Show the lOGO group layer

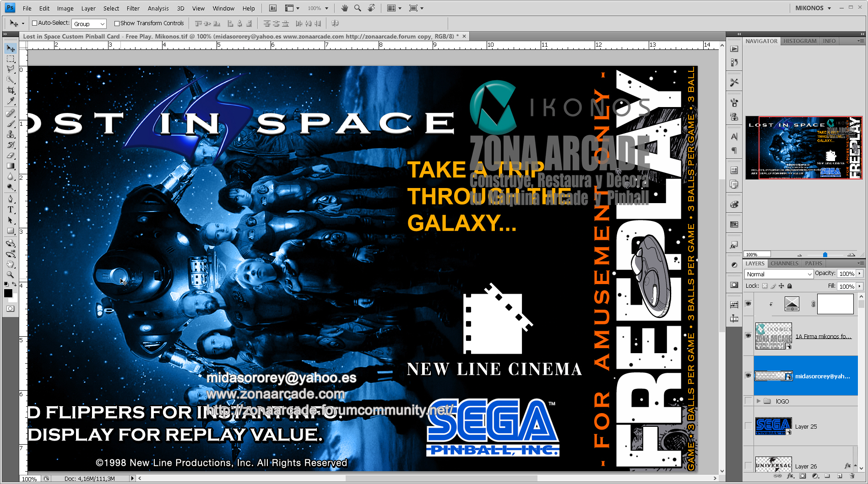(748, 401)
